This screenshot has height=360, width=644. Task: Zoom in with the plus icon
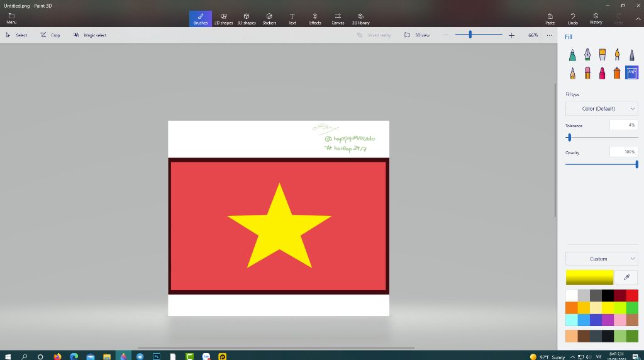(x=511, y=35)
